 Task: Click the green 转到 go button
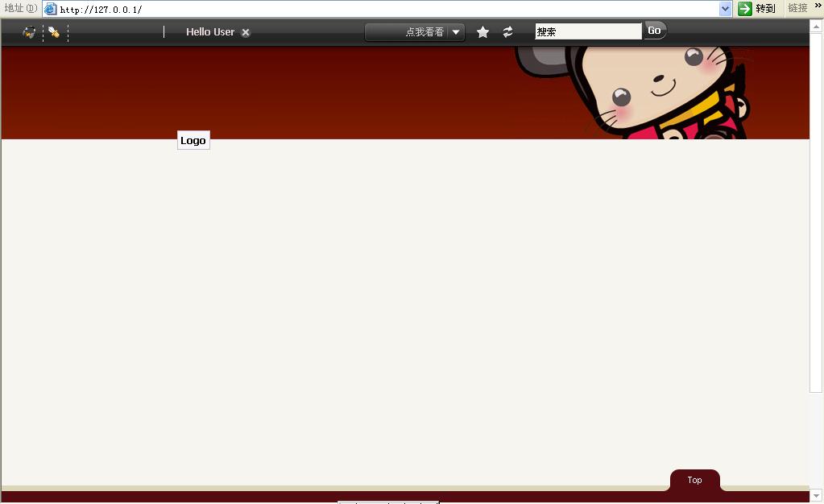click(x=756, y=8)
